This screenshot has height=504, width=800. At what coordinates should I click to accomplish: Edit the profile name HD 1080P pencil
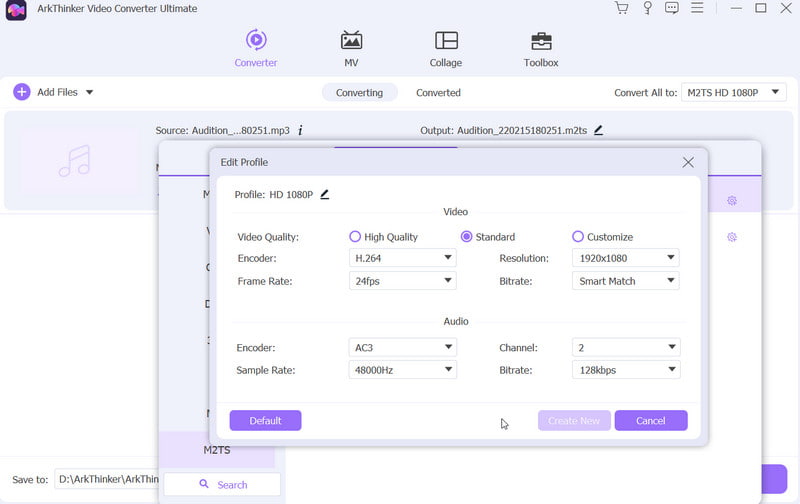coord(324,194)
